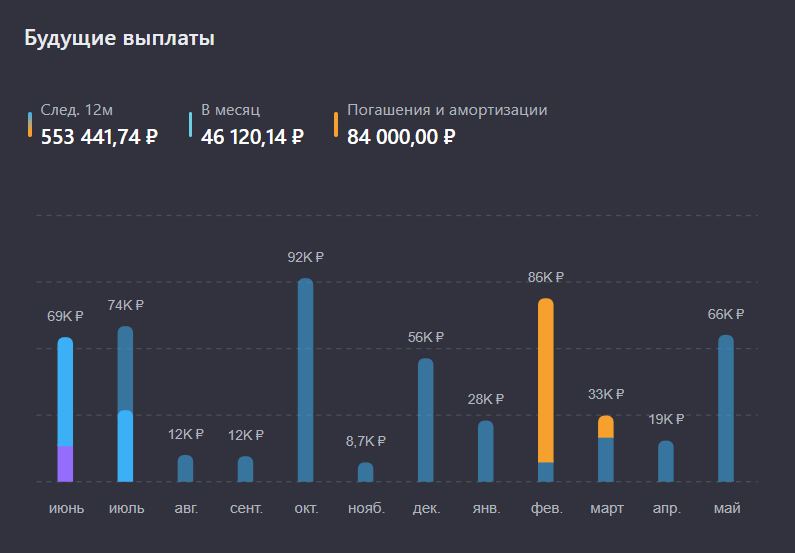Select the May bar in the chart
This screenshot has width=795, height=553.
point(726,408)
